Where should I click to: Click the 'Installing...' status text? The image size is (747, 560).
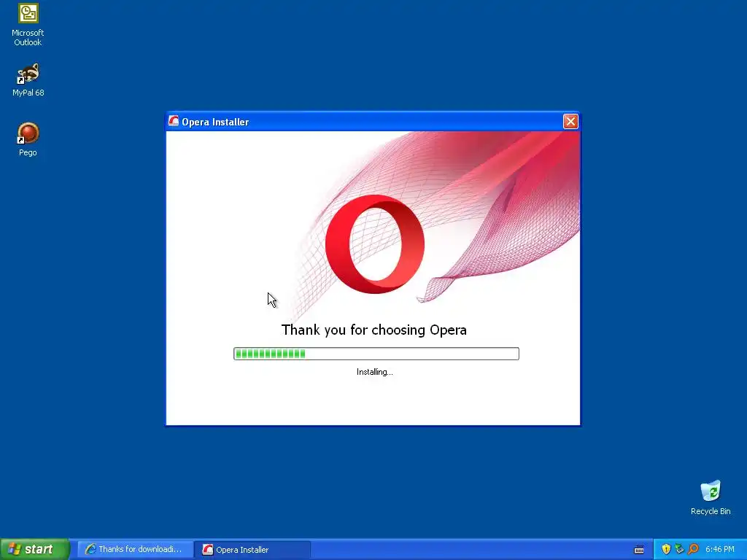(375, 372)
